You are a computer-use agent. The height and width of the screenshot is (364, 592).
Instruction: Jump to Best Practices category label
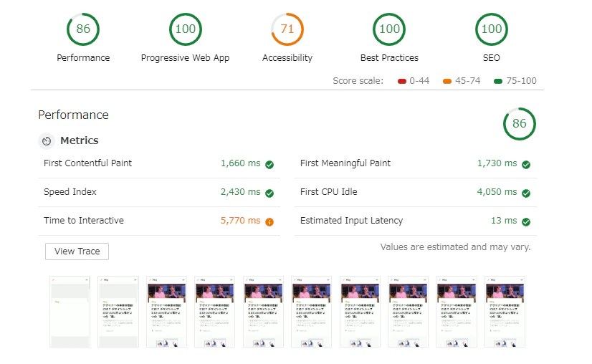[x=389, y=58]
